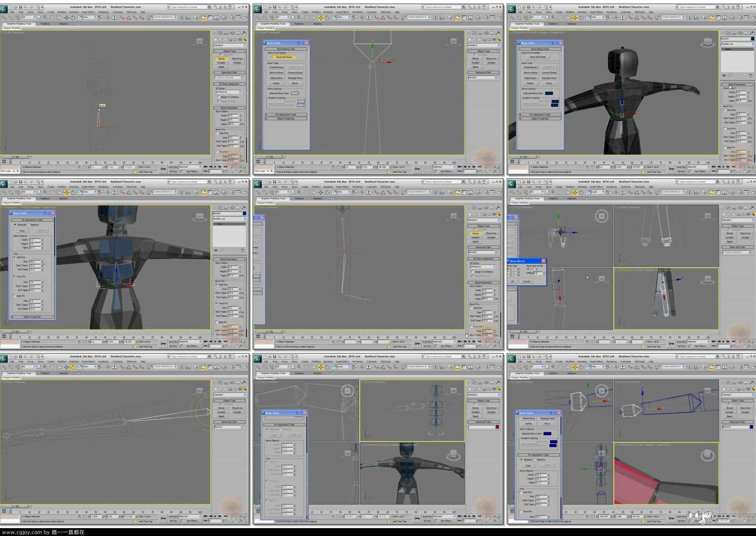Image resolution: width=756 pixels, height=536 pixels.
Task: Switch to Selection ribbon tab in top-middle window
Action: [x=317, y=24]
